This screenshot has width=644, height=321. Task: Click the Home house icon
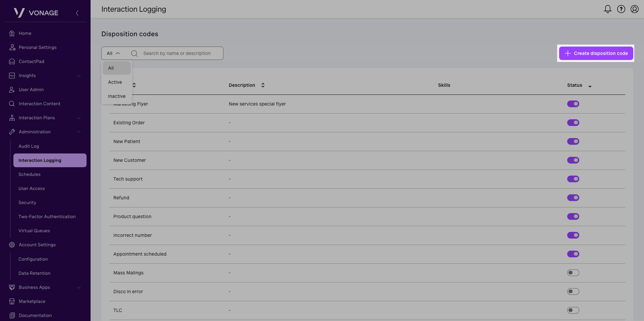[12, 33]
